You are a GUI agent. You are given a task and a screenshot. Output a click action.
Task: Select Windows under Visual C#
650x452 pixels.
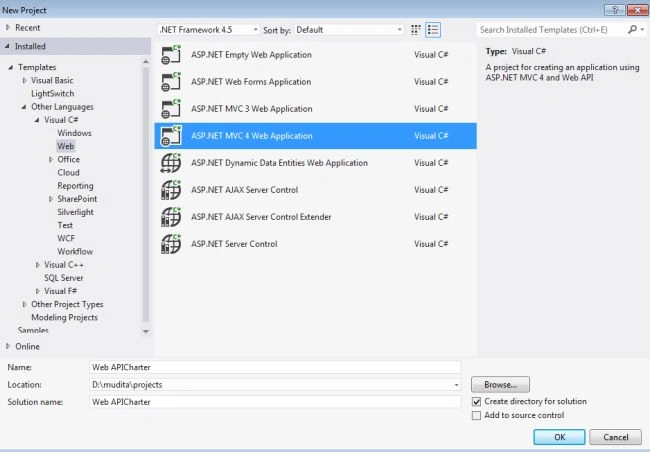coord(74,133)
